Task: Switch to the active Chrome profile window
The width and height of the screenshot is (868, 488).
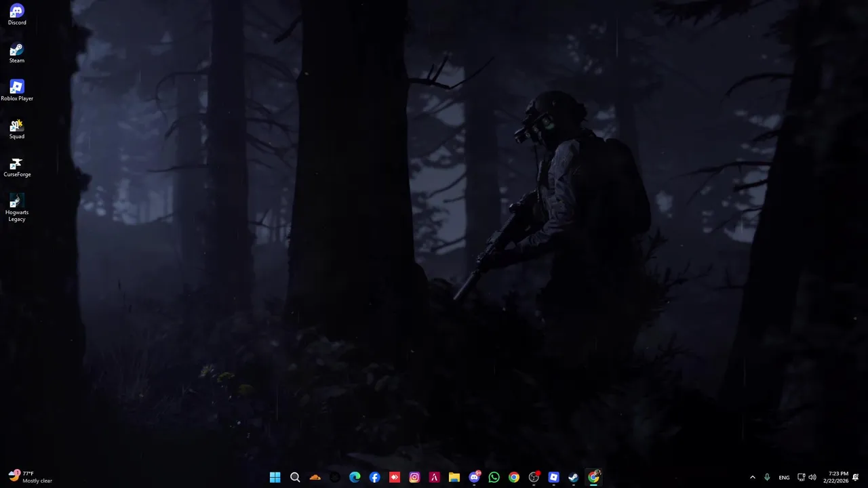Action: tap(593, 477)
